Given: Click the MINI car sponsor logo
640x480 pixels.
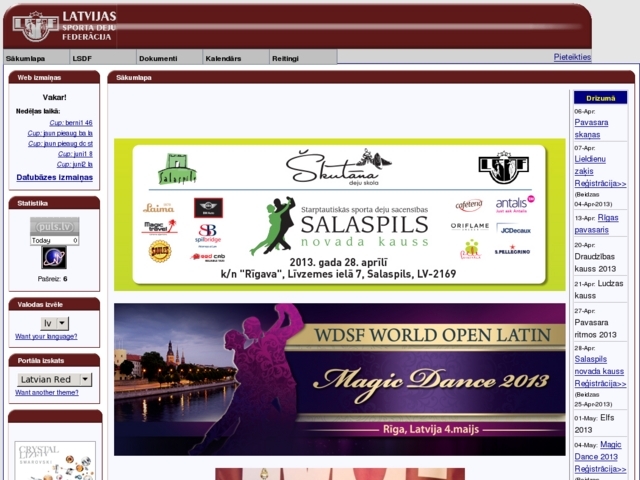Looking at the screenshot, I should pyautogui.click(x=208, y=208).
